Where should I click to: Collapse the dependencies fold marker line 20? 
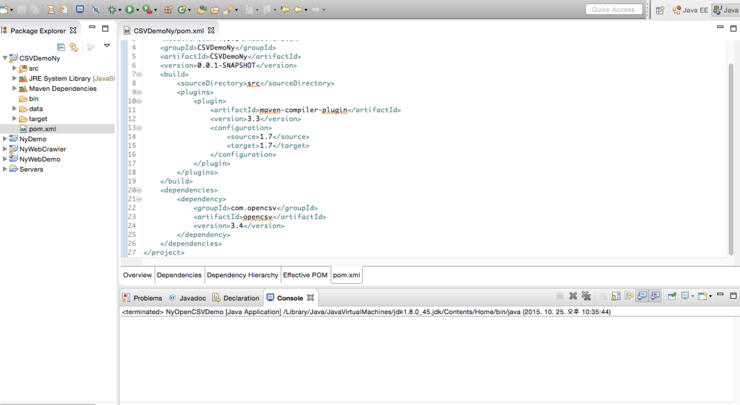[x=139, y=190]
